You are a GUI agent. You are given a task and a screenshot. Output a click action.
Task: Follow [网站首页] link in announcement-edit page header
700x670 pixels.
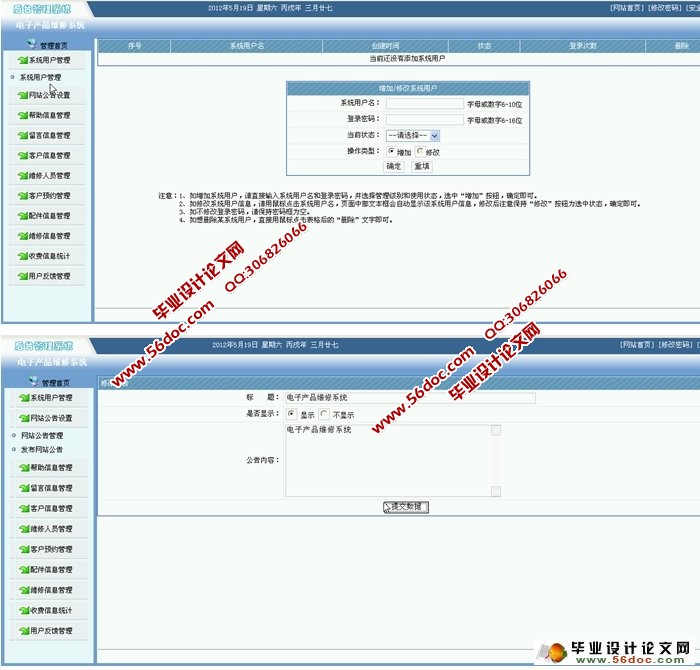tap(638, 345)
